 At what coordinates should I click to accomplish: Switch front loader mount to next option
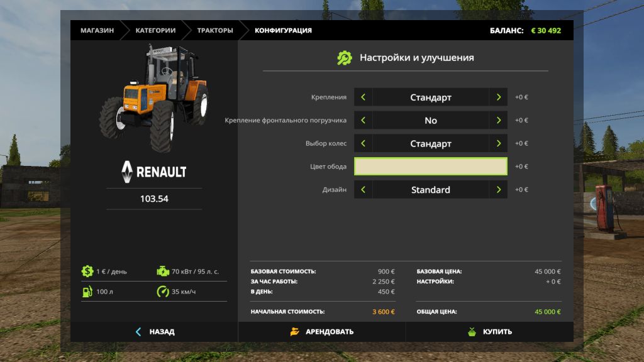(498, 120)
